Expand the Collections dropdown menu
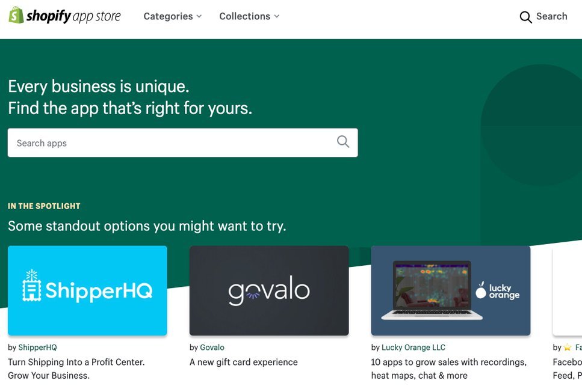This screenshot has height=392, width=582. [x=249, y=16]
